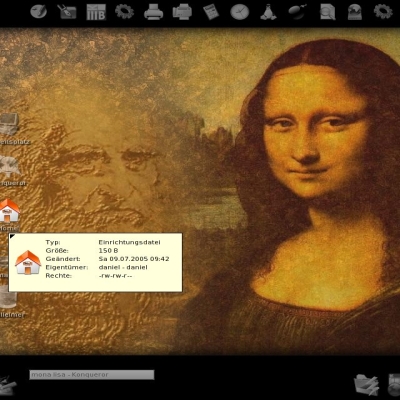This screenshot has height=400, width=400.
Task: Open the clock icon in top panel
Action: (x=240, y=12)
